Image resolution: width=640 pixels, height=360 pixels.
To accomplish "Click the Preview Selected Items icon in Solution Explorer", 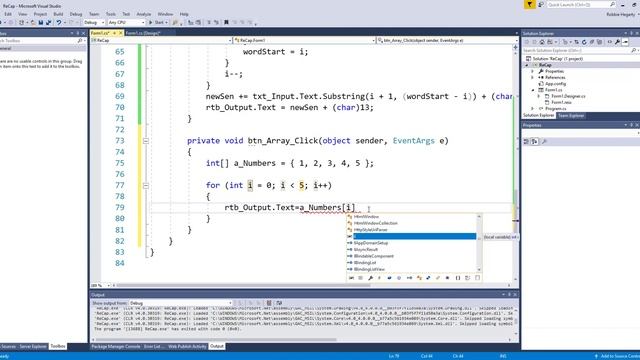I will coord(625,42).
